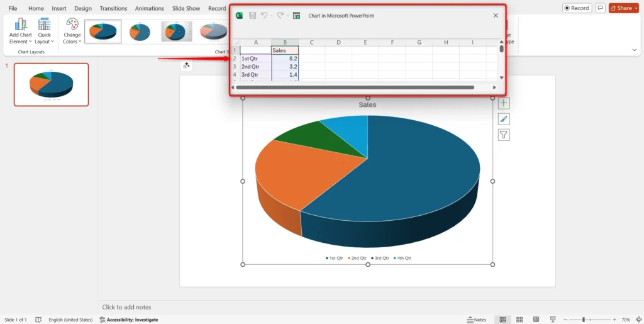This screenshot has width=644, height=324.
Task: Undo the last action in the data sheet
Action: (265, 15)
